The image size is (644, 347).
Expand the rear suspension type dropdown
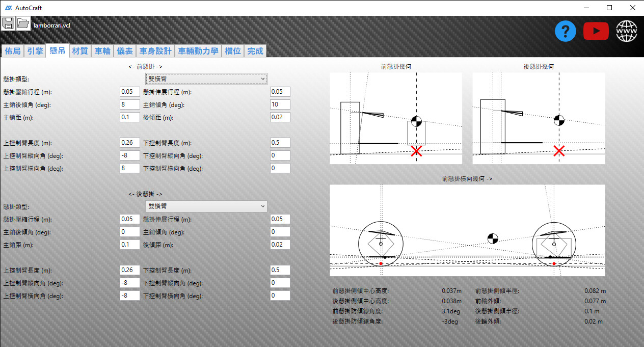coord(206,206)
